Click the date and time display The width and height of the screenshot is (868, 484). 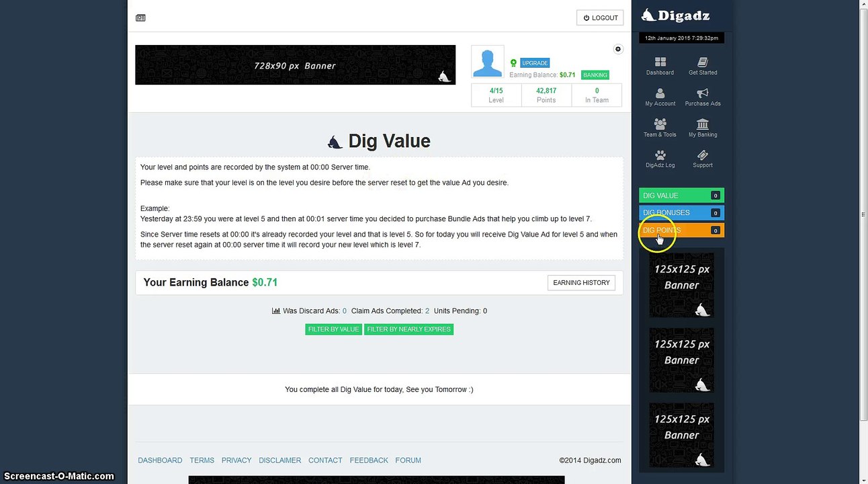tap(681, 38)
